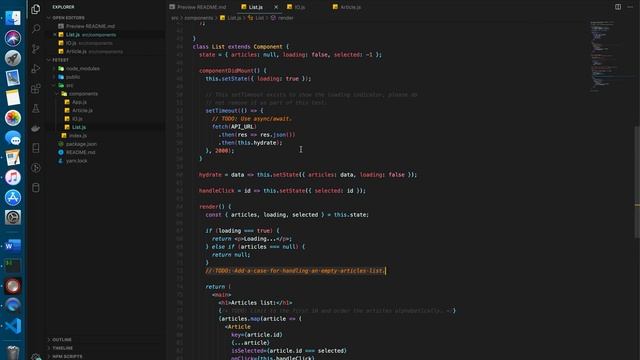Image resolution: width=640 pixels, height=360 pixels.
Task: Open index.js in the file tree
Action: click(x=77, y=136)
